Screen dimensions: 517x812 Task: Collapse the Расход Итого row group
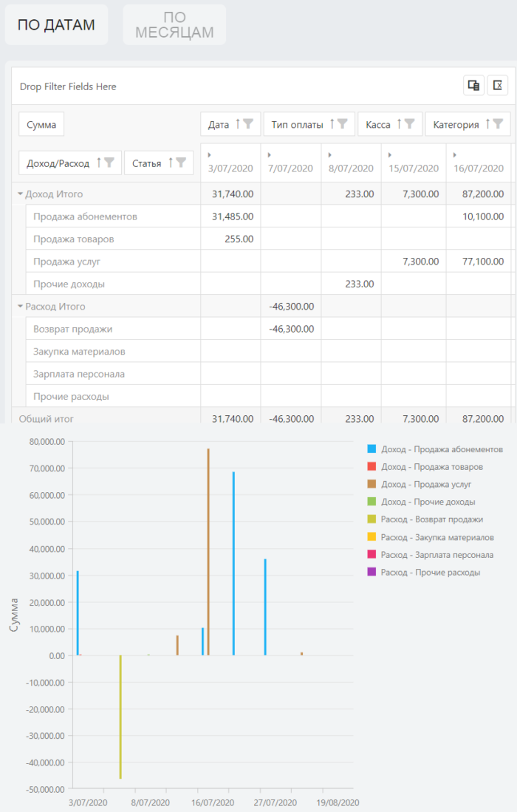tap(20, 307)
